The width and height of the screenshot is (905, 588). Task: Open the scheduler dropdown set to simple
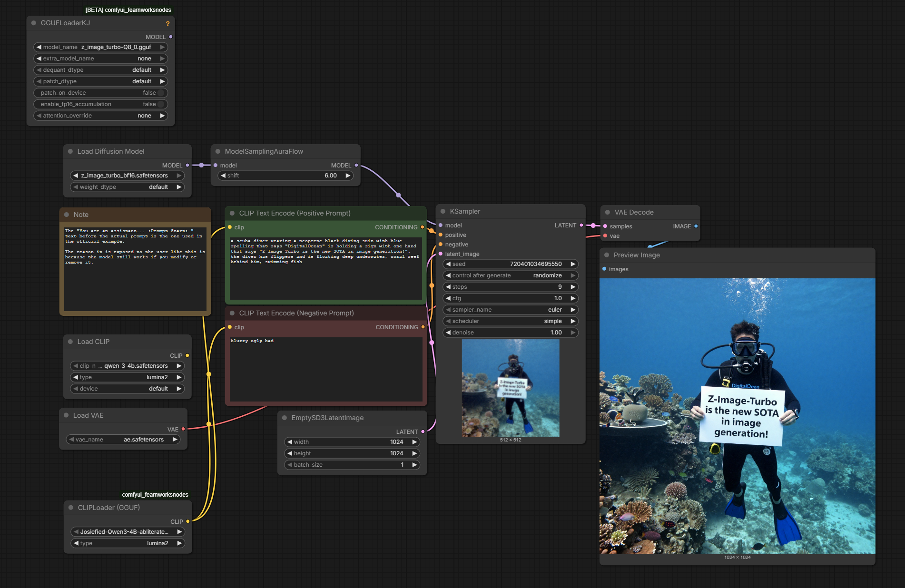[511, 321]
